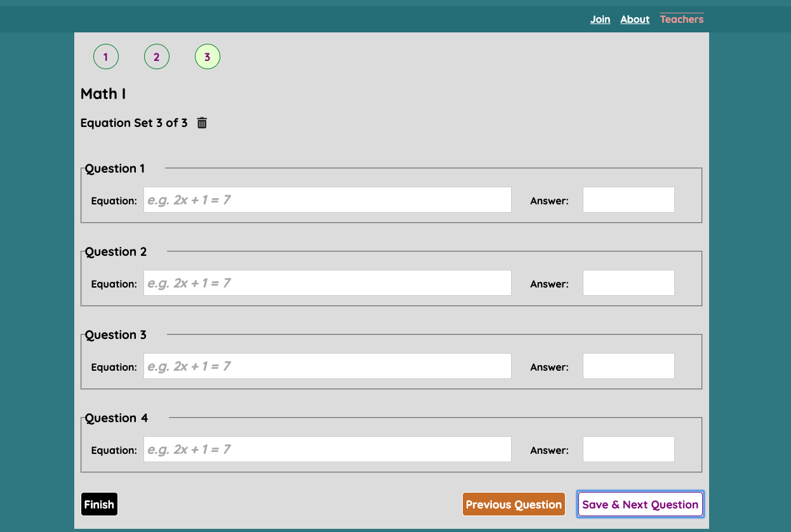The image size is (791, 532).
Task: Click the Equation Set 3 of 3 label
Action: click(134, 123)
